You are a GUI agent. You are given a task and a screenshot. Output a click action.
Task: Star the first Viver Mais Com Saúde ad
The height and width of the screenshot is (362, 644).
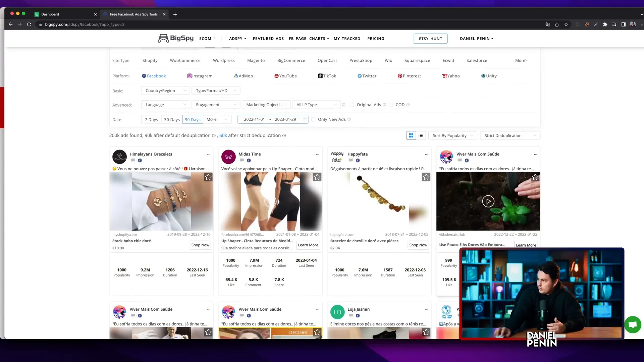[535, 177]
